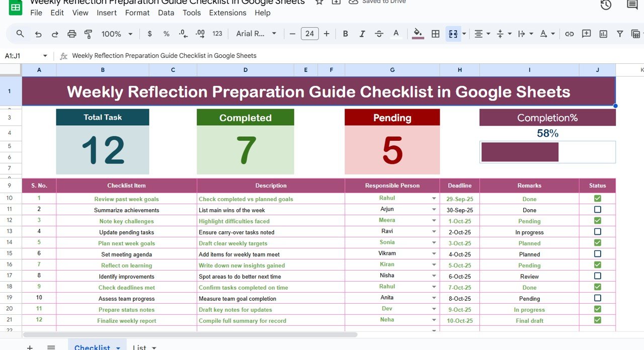Open the Fill color bucket
This screenshot has width=644, height=350.
(x=418, y=34)
